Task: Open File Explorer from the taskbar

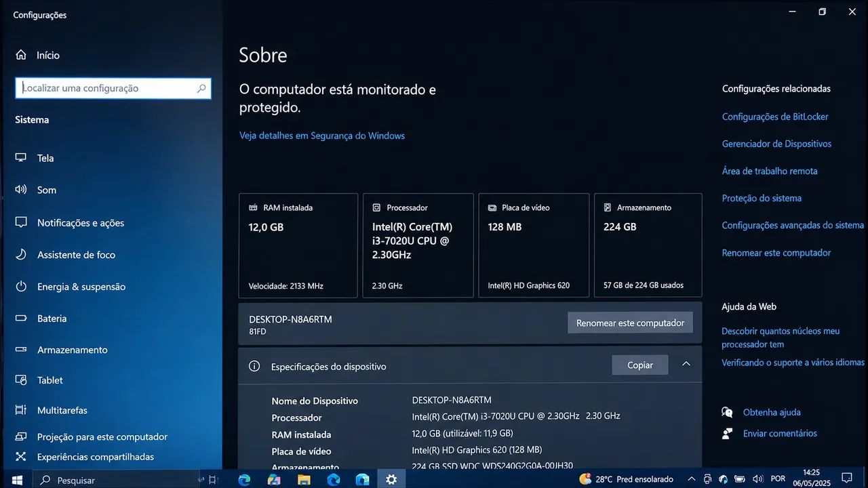Action: 304,479
